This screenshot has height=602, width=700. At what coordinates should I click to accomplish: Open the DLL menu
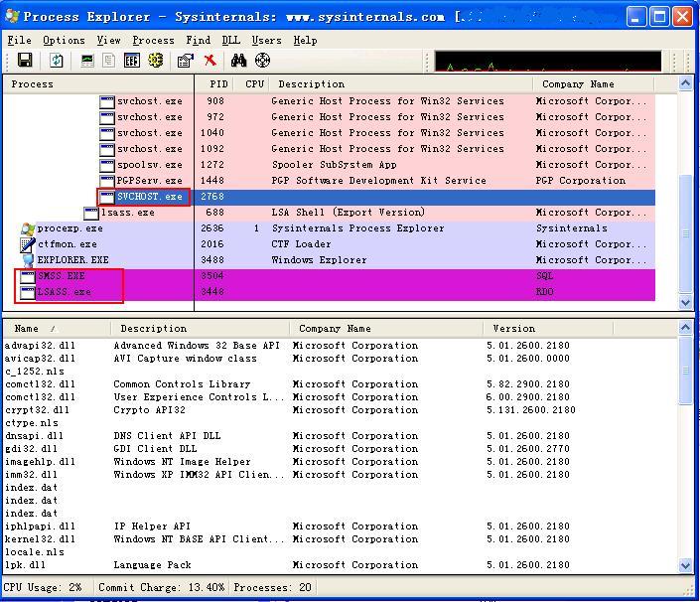(230, 40)
